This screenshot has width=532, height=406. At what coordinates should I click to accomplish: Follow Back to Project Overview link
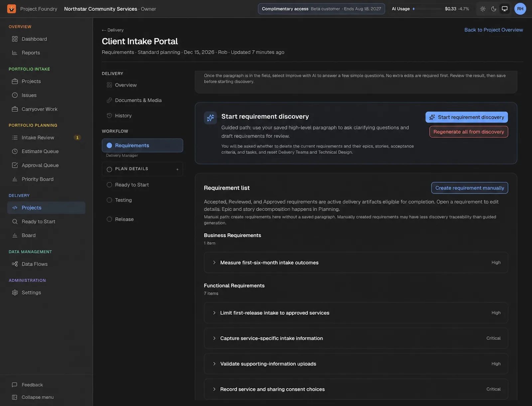[x=493, y=30]
